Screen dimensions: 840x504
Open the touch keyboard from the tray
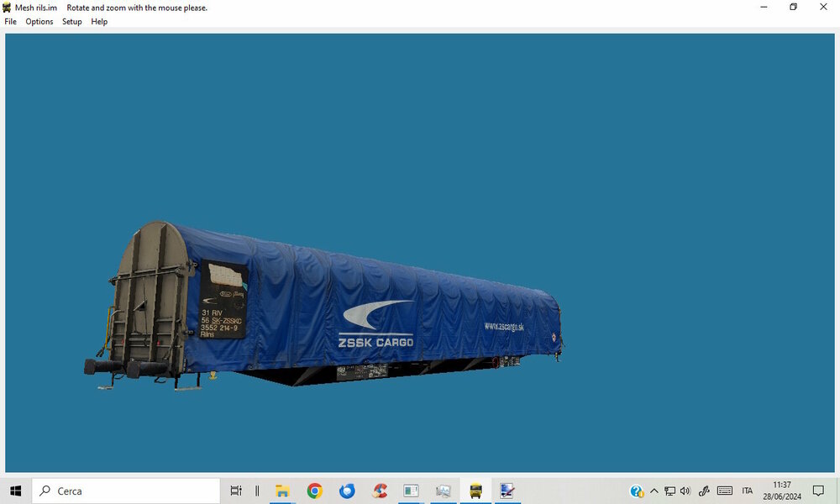[x=725, y=491]
